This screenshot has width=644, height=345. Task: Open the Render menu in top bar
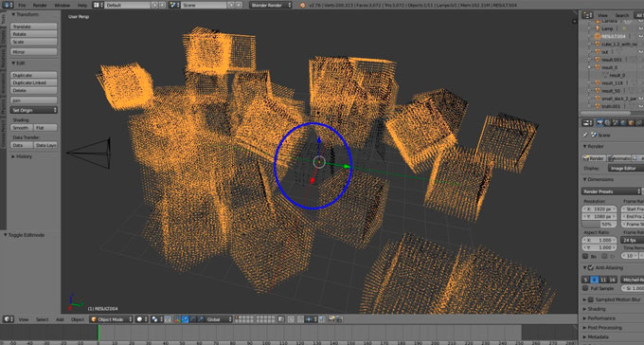40,6
